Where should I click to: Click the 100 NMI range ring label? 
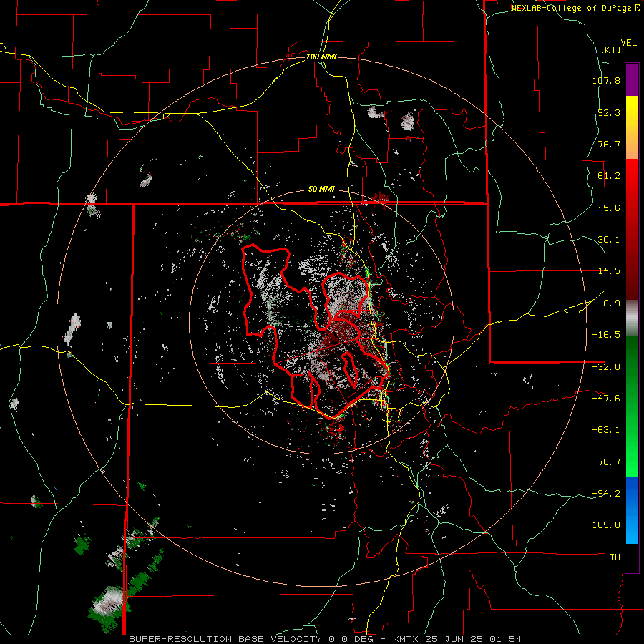321,57
